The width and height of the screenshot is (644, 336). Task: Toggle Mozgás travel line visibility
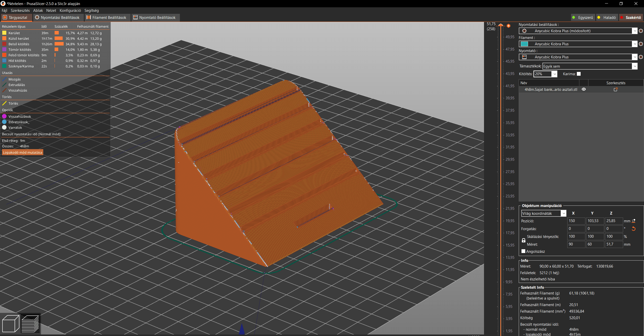[4, 79]
